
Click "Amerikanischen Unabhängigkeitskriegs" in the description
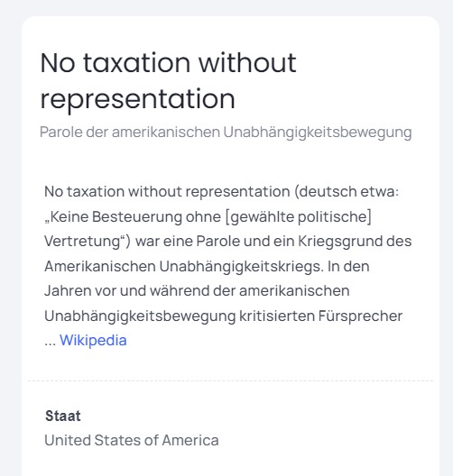point(184,267)
